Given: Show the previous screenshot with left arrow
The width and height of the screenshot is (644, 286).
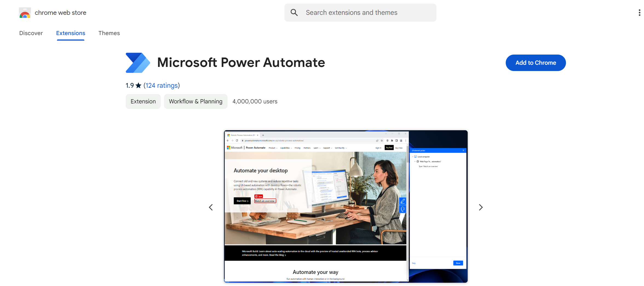Looking at the screenshot, I should coord(211,207).
